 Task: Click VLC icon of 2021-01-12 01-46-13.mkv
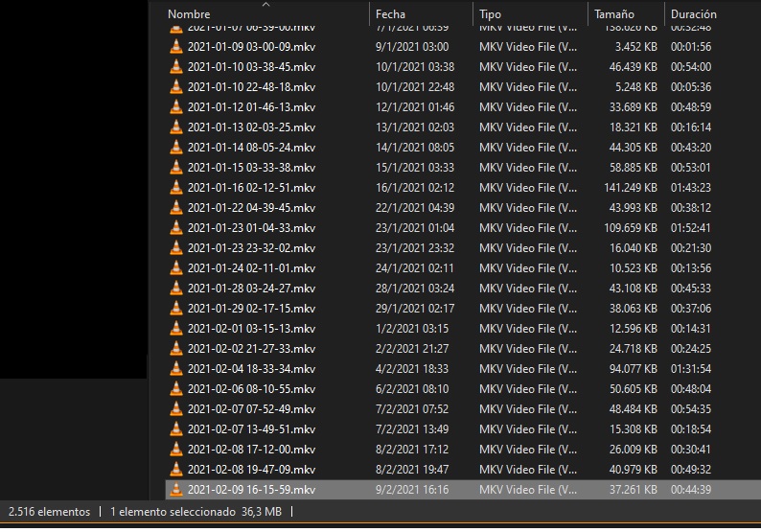176,106
